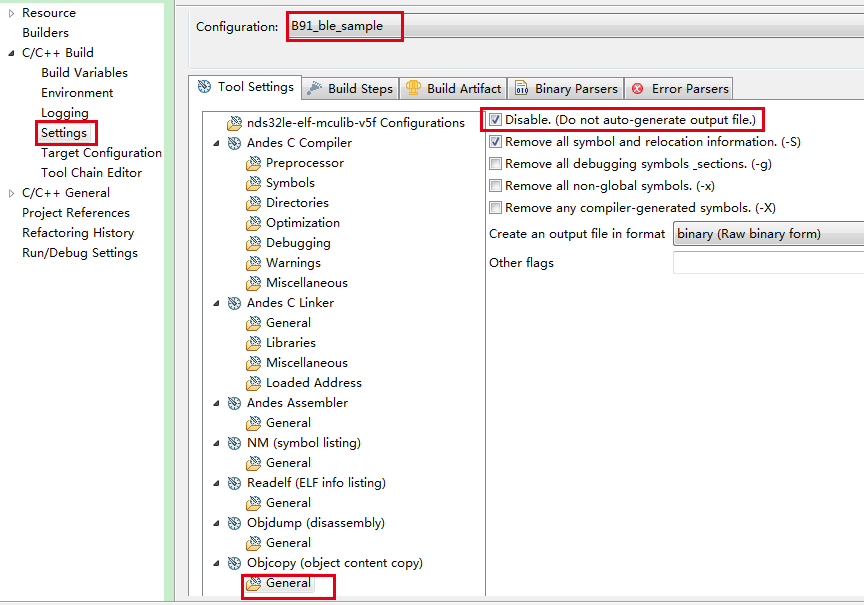This screenshot has width=864, height=605.
Task: Click the General folder icon under Objcopy
Action: (253, 583)
